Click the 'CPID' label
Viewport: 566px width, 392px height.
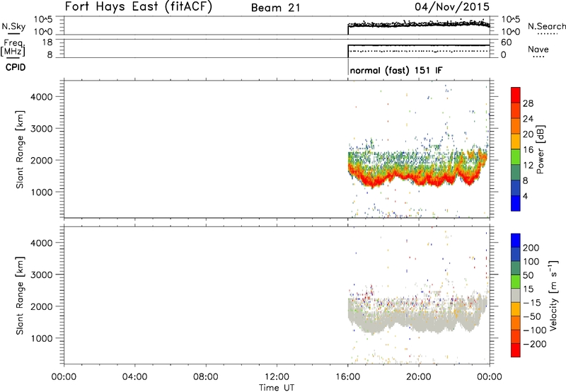point(16,67)
